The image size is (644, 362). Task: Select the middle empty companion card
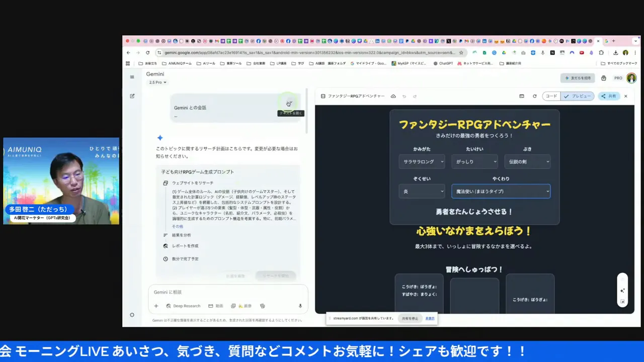click(x=474, y=296)
